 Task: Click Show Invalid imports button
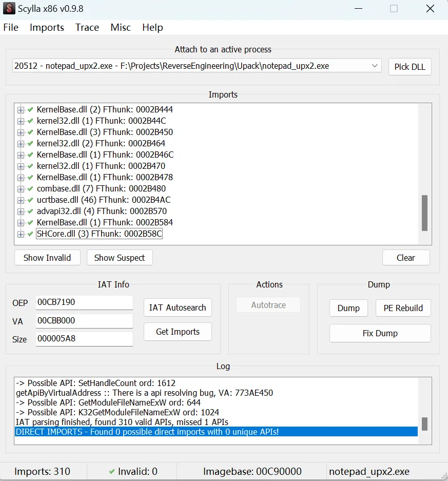(x=47, y=258)
